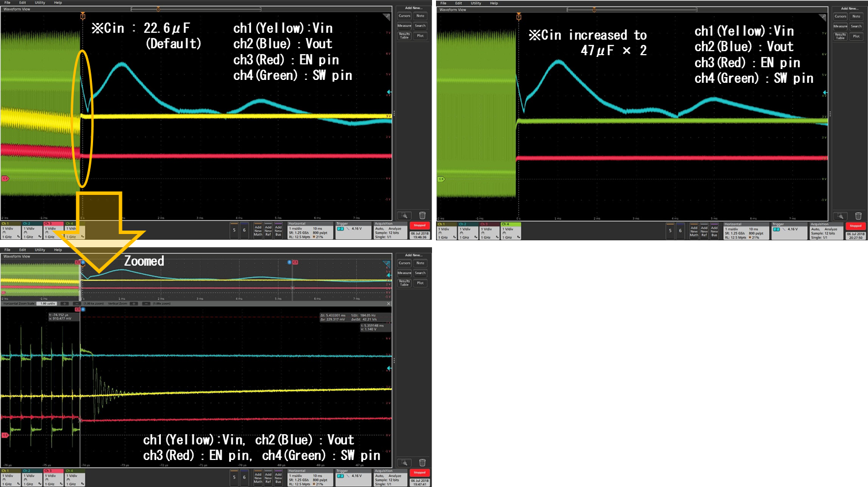Viewport: 868px width, 487px height.
Task: Click Note button in top-left scope window
Action: pyautogui.click(x=421, y=16)
